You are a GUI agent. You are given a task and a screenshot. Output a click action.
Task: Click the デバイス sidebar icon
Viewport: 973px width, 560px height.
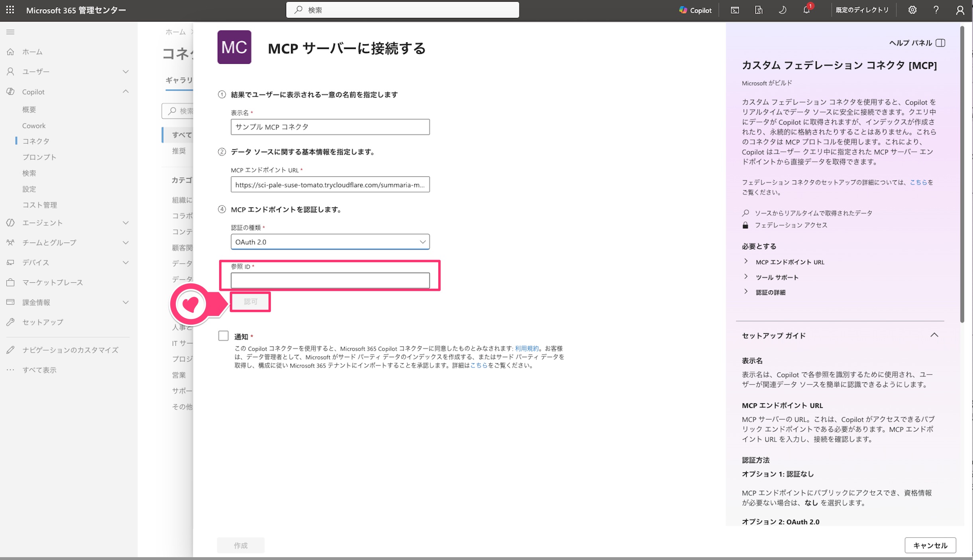click(10, 262)
